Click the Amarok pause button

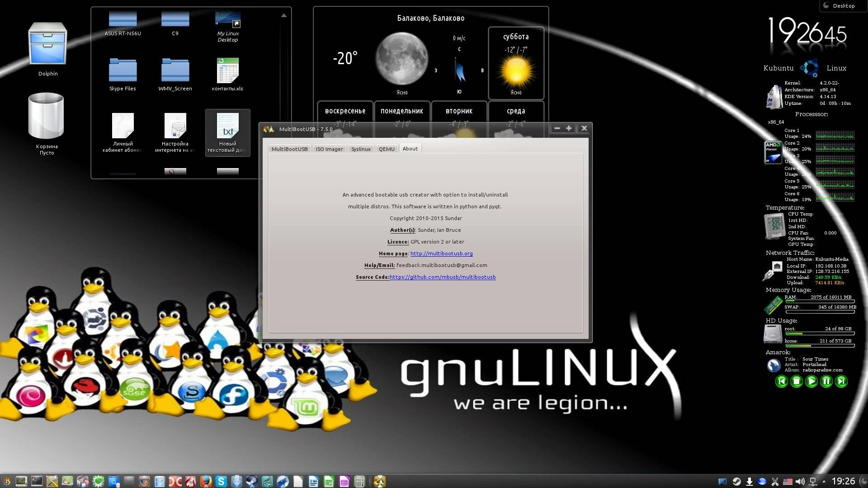click(x=826, y=381)
